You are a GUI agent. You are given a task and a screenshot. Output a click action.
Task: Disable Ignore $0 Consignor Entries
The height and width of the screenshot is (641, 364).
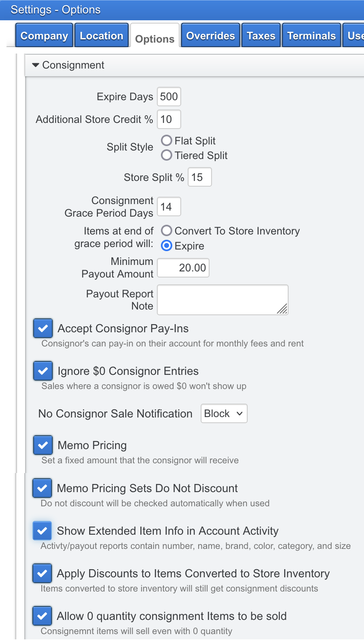click(43, 370)
